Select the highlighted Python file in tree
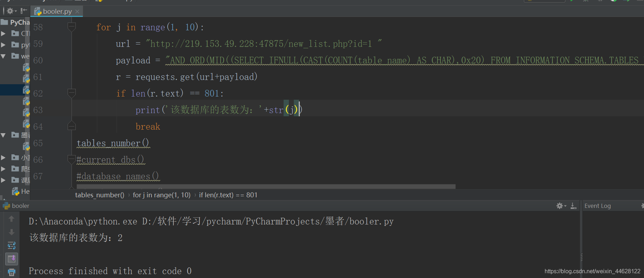This screenshot has height=278, width=644. 15,90
